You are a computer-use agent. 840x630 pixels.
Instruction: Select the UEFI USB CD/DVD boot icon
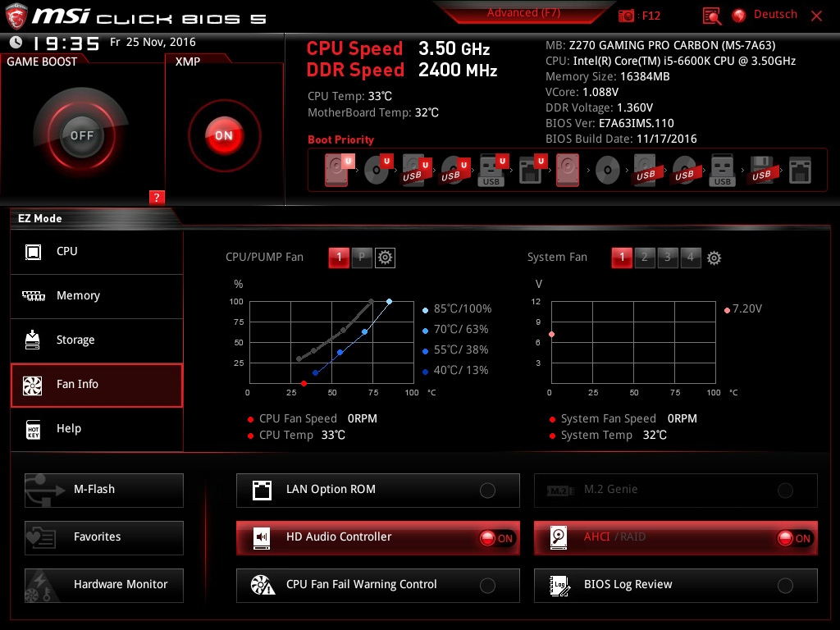(x=454, y=170)
